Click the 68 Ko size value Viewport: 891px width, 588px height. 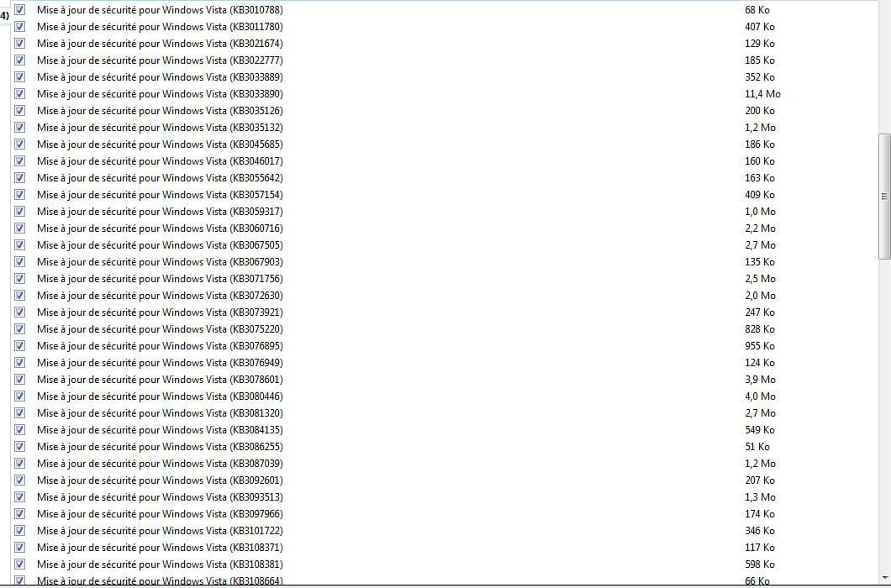pos(757,9)
